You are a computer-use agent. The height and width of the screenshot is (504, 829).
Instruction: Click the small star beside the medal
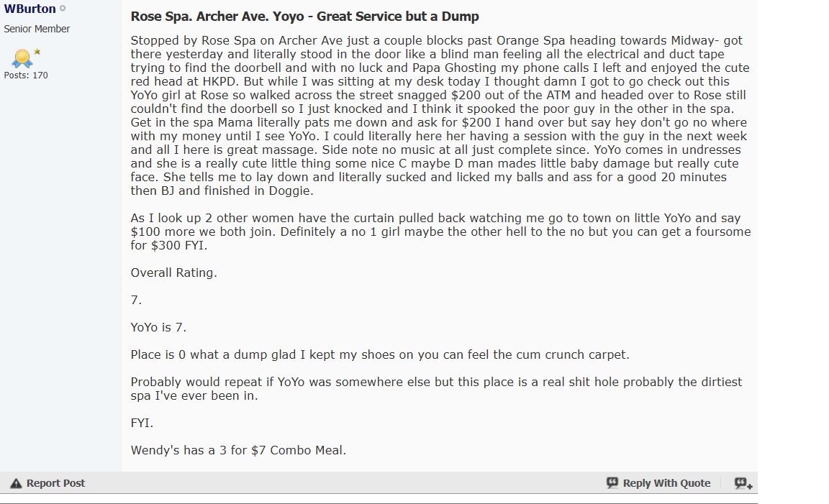pyautogui.click(x=37, y=52)
